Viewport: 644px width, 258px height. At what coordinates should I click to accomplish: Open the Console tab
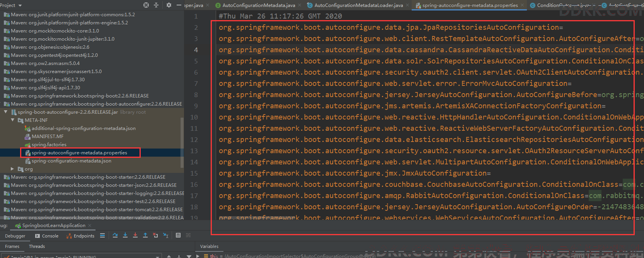pos(47,236)
